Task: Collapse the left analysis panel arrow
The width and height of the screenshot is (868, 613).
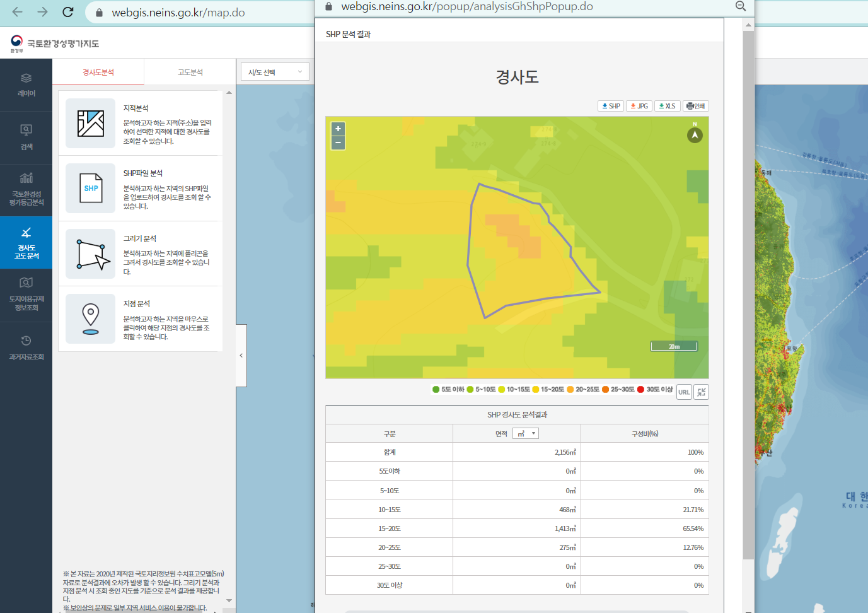Action: tap(241, 356)
